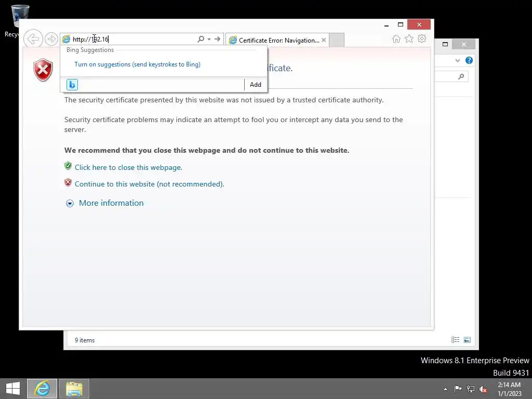The height and width of the screenshot is (399, 532).
Task: Click the address bar search magnifier
Action: (201, 39)
